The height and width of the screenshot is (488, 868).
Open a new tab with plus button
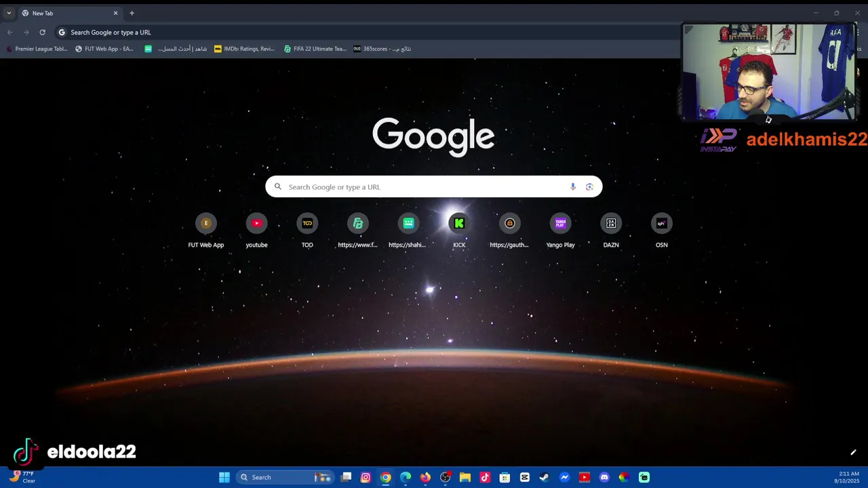[x=132, y=13]
